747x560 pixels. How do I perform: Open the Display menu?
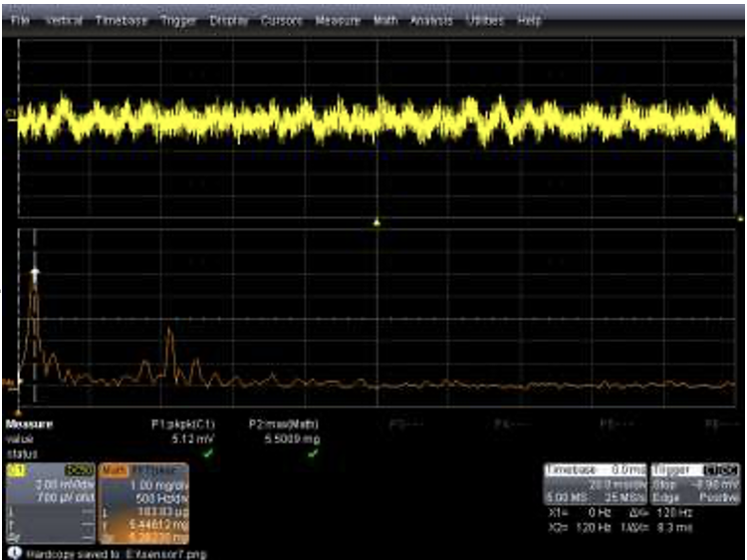pos(228,20)
